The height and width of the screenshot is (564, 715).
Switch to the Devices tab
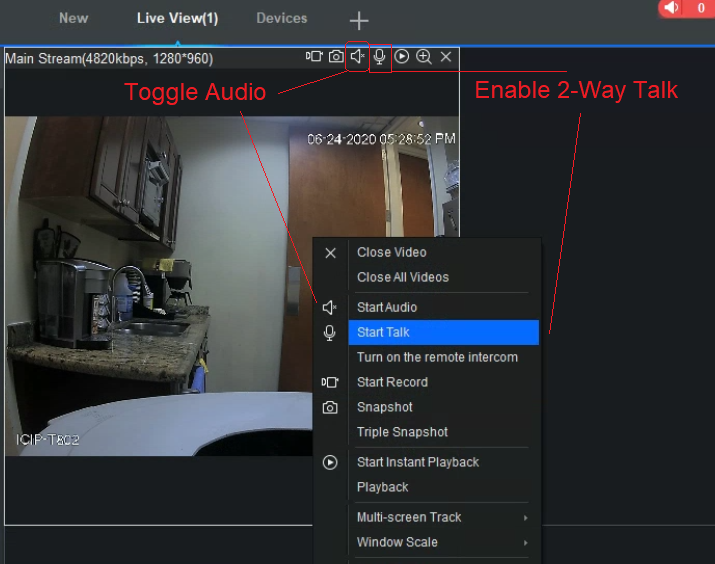pos(282,18)
